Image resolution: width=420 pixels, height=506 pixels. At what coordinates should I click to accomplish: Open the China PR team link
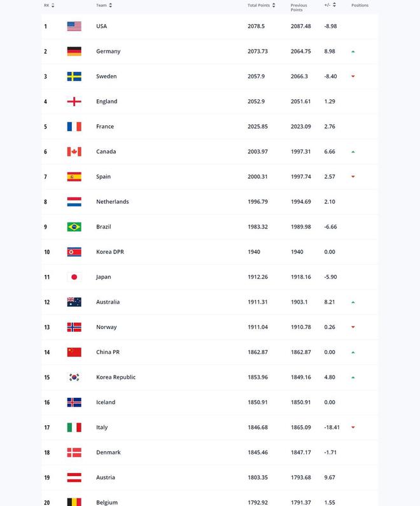pos(107,353)
